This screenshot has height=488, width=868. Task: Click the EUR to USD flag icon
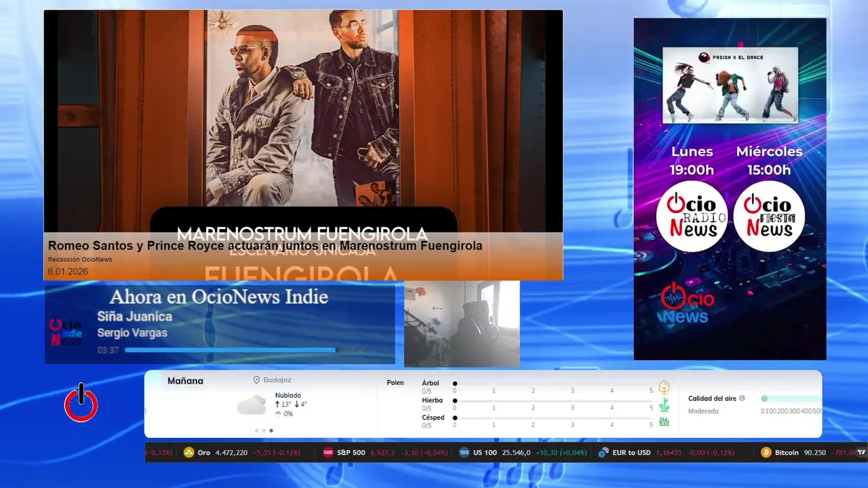tap(603, 453)
